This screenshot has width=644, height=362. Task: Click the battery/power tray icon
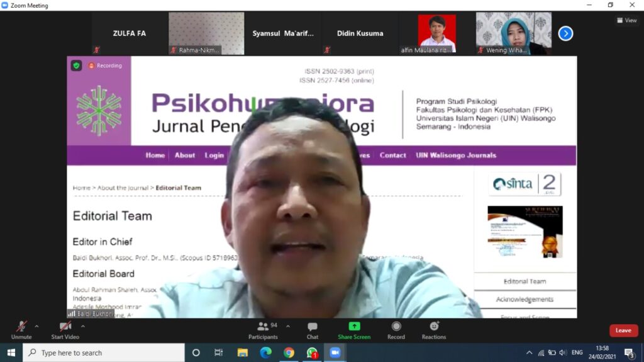(x=552, y=353)
